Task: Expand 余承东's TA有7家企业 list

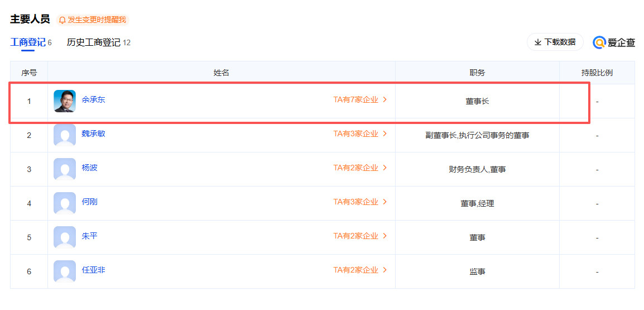Action: tap(360, 100)
